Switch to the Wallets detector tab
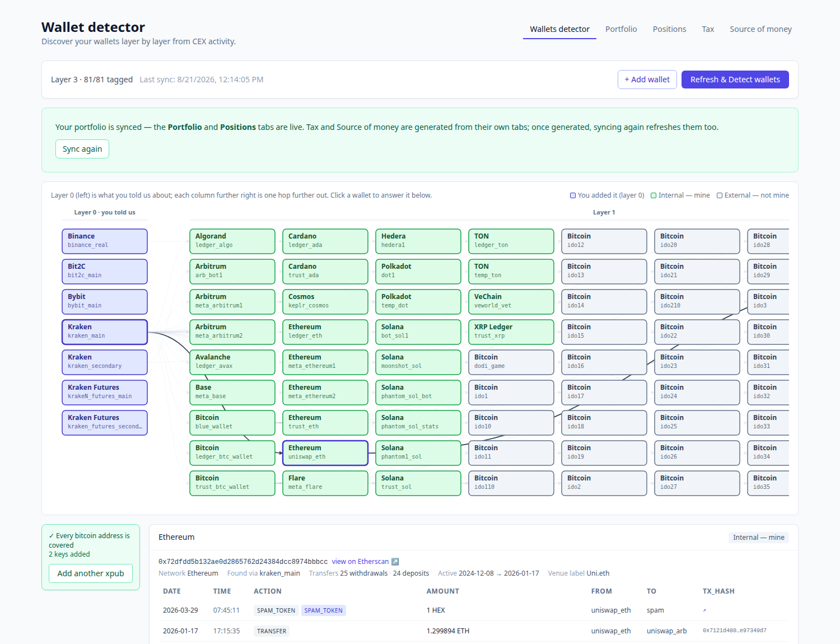This screenshot has width=840, height=644. click(x=559, y=29)
